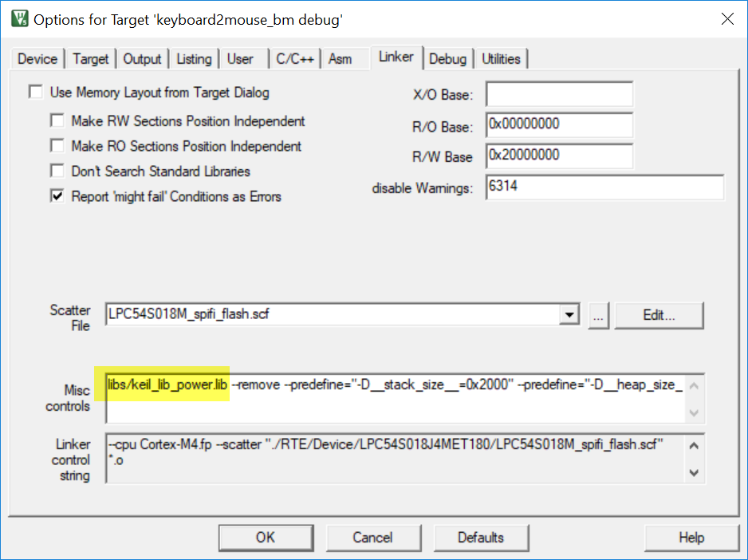Click the Cancel button
This screenshot has width=748, height=560.
point(373,538)
